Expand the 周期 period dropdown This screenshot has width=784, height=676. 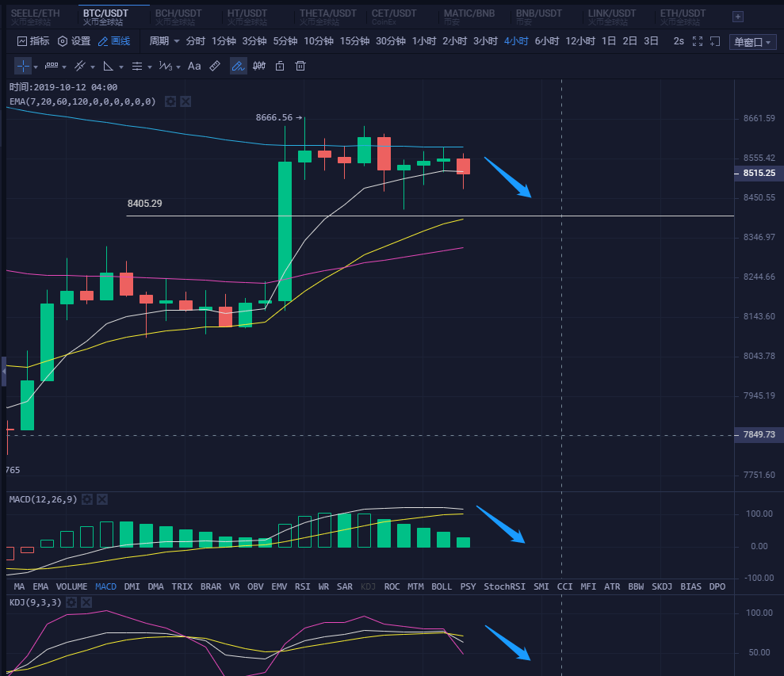[x=164, y=41]
